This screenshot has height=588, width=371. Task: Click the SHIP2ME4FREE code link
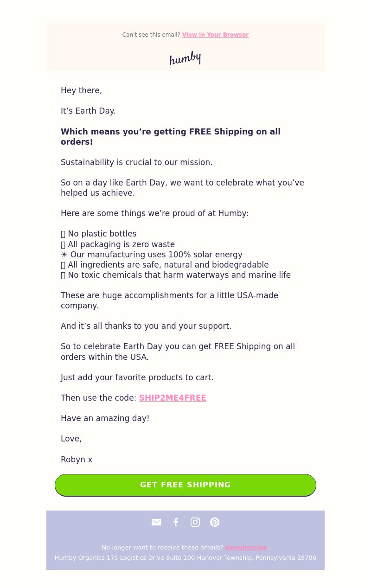173,398
